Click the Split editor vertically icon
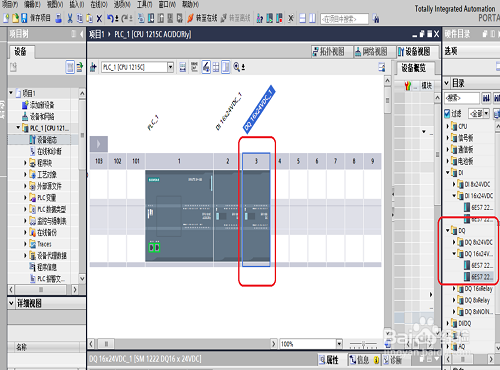The width and height of the screenshot is (500, 370). point(312,18)
